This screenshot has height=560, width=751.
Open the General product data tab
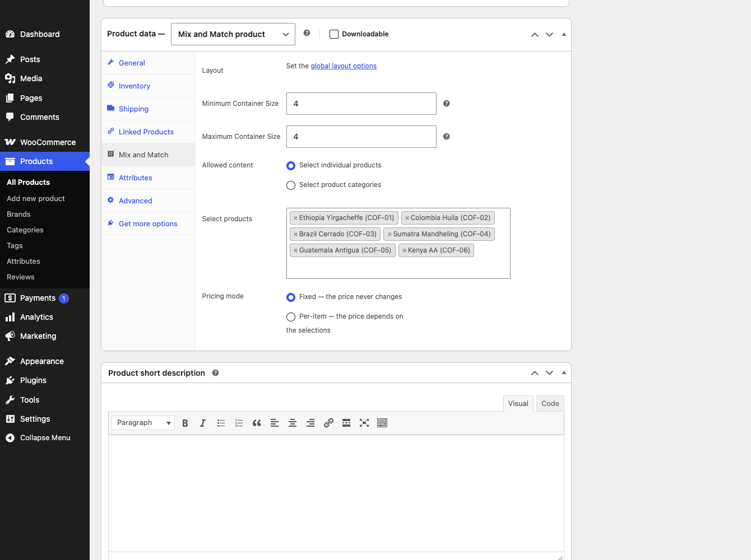click(149, 63)
